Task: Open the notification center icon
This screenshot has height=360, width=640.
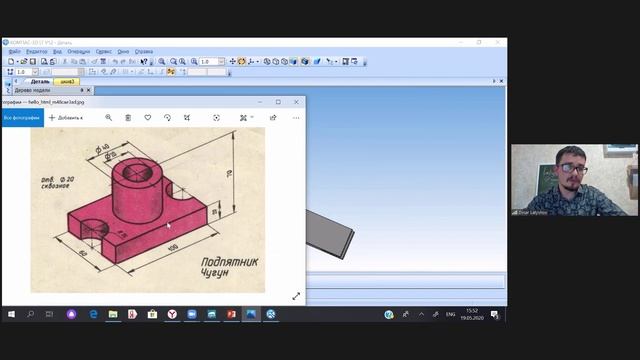Action: 495,314
